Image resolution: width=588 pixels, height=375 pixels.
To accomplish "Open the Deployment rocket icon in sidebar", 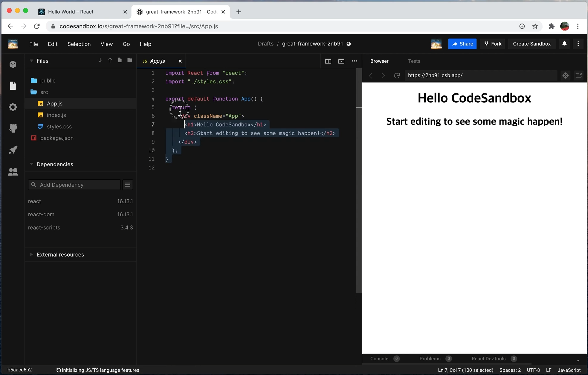I will pos(13,150).
